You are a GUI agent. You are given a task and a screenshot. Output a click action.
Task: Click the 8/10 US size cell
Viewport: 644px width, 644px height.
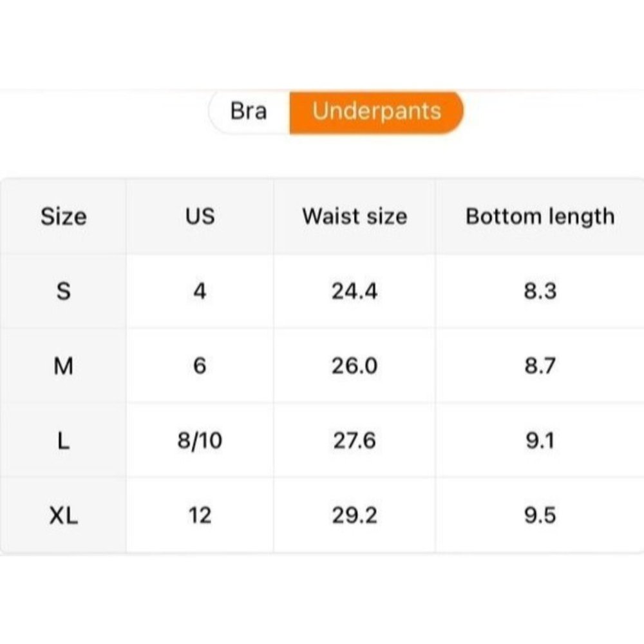pyautogui.click(x=200, y=441)
